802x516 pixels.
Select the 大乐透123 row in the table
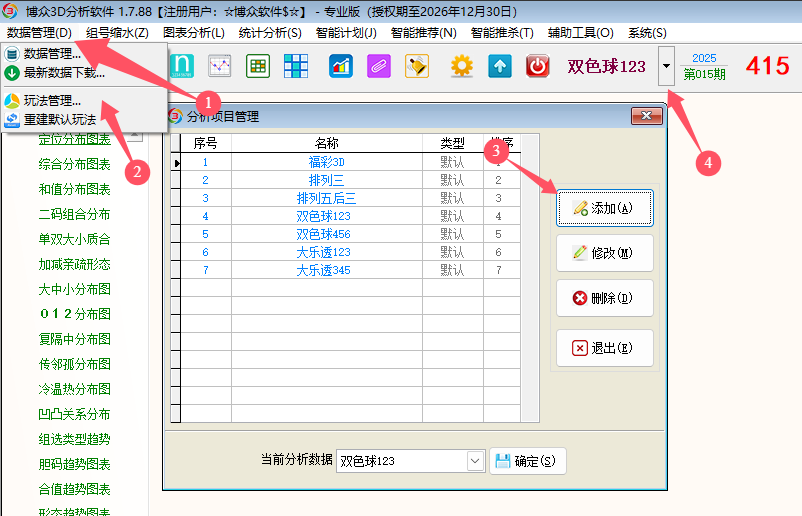coord(323,252)
